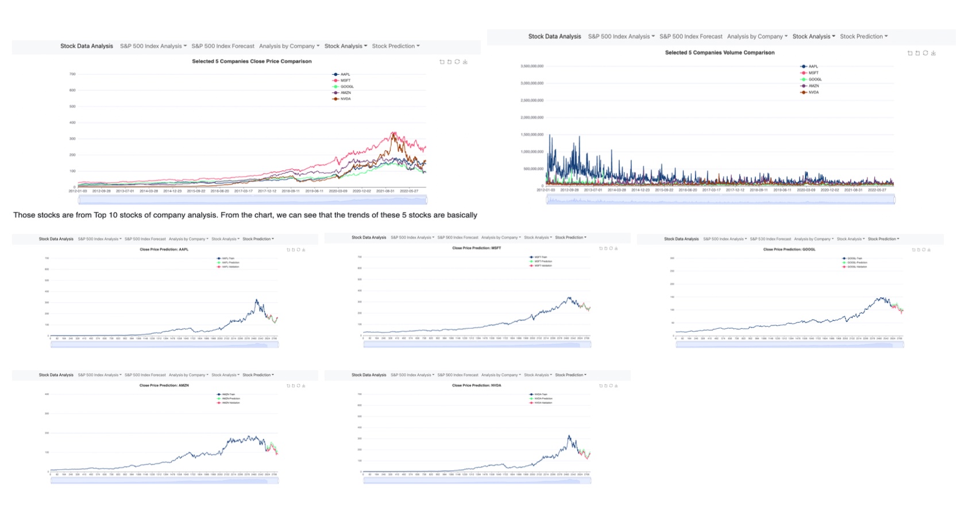The height and width of the screenshot is (514, 980).
Task: Hide GOOGL series in Volume Comparison legend
Action: point(811,79)
